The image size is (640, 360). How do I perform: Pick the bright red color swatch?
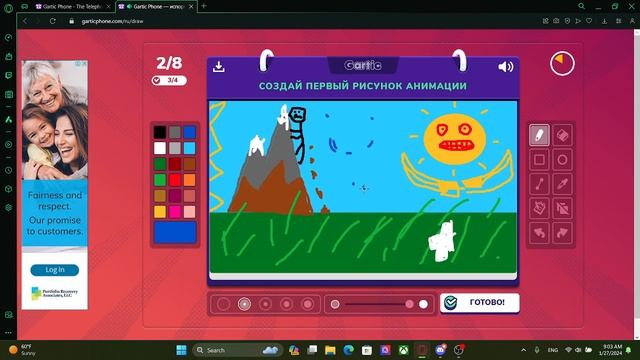[x=175, y=180]
